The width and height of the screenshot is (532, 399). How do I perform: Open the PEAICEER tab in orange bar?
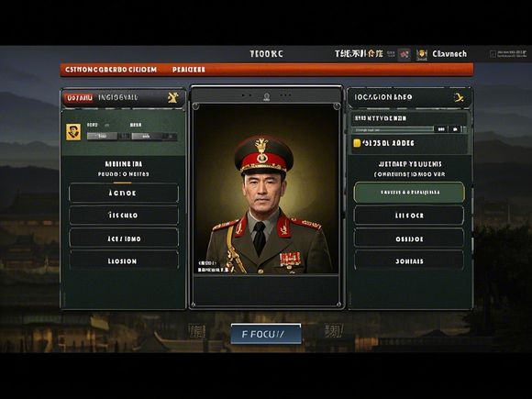click(x=189, y=70)
